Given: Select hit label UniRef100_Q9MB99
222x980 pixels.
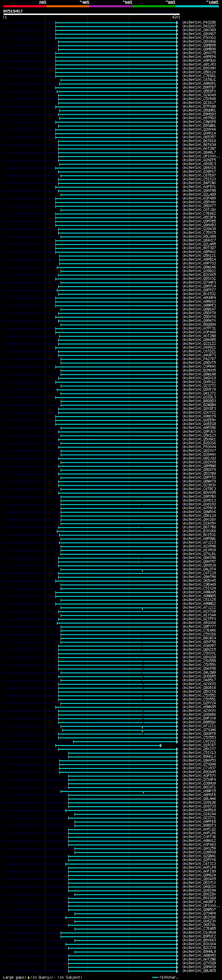Looking at the screenshot, I should coord(199,45).
